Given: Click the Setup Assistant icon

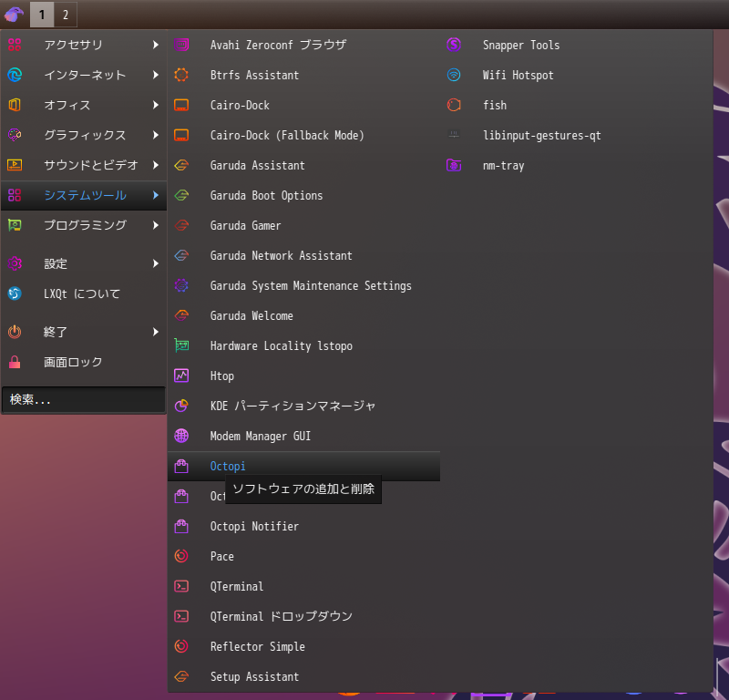Looking at the screenshot, I should 181,676.
